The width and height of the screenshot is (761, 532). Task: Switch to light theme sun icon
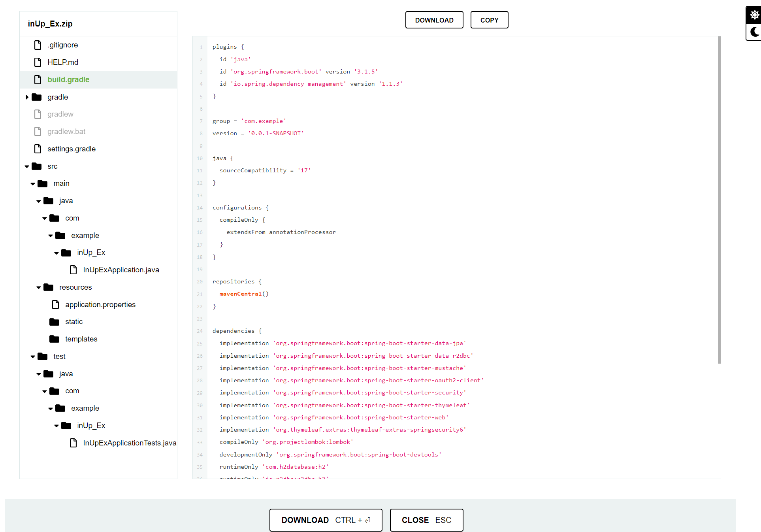(x=754, y=15)
